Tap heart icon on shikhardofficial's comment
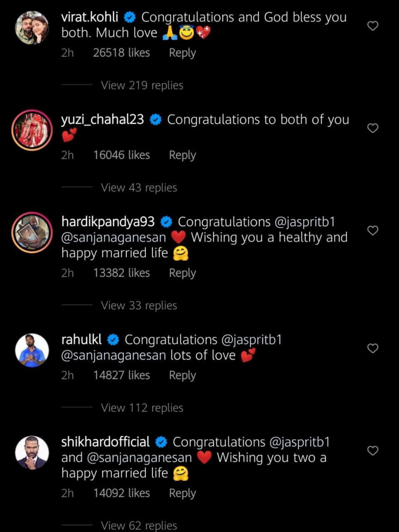This screenshot has width=399, height=532. click(373, 451)
